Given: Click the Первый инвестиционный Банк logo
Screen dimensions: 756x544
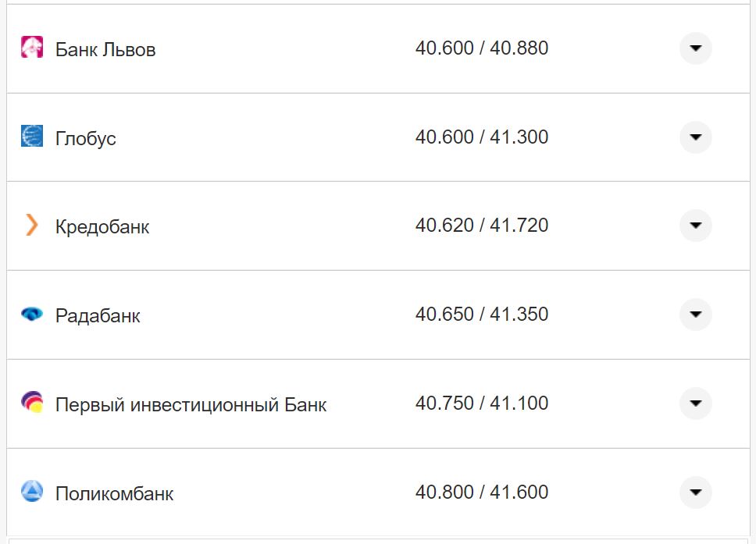Looking at the screenshot, I should point(30,404).
